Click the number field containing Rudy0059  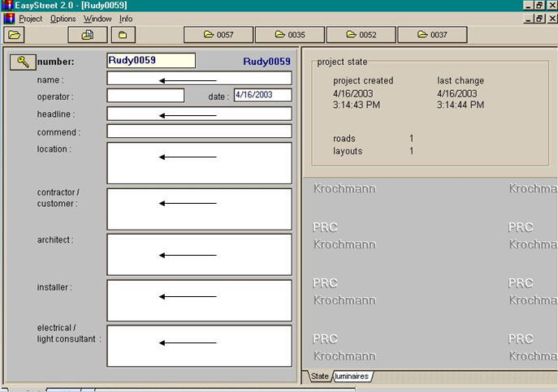[151, 61]
